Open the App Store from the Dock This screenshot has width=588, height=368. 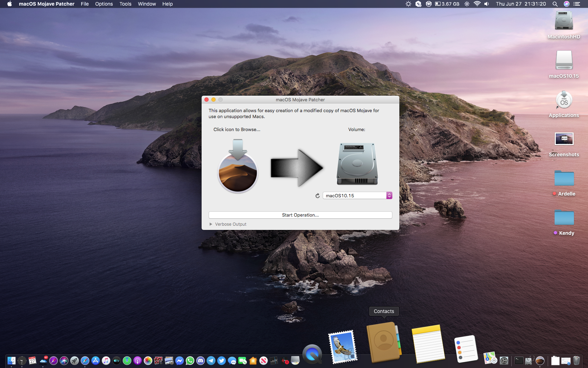96,360
